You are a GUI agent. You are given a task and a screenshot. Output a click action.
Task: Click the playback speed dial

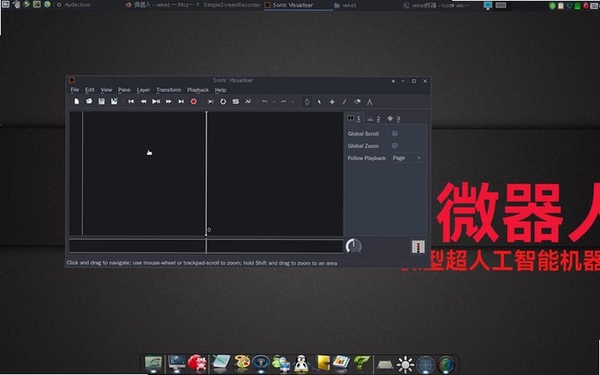point(353,246)
